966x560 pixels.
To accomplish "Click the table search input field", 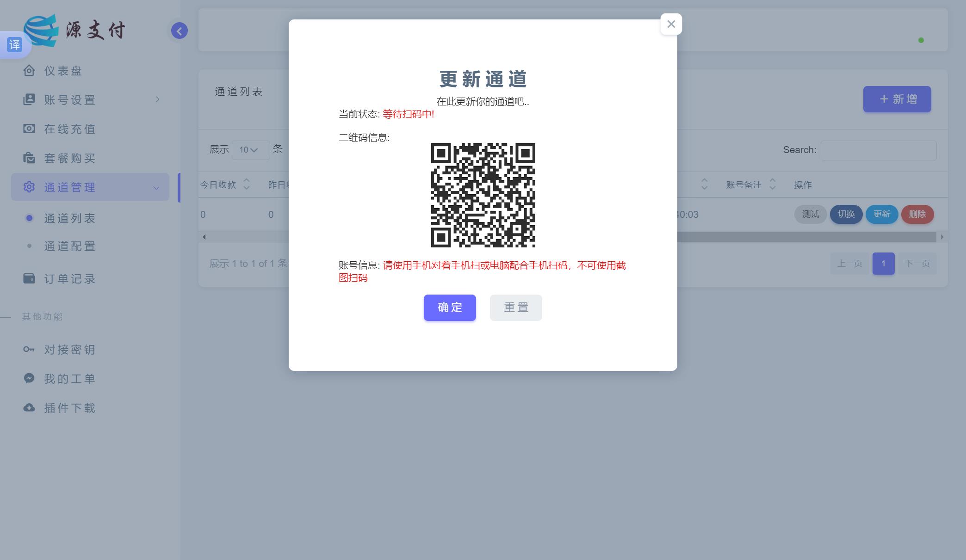I will tap(878, 151).
